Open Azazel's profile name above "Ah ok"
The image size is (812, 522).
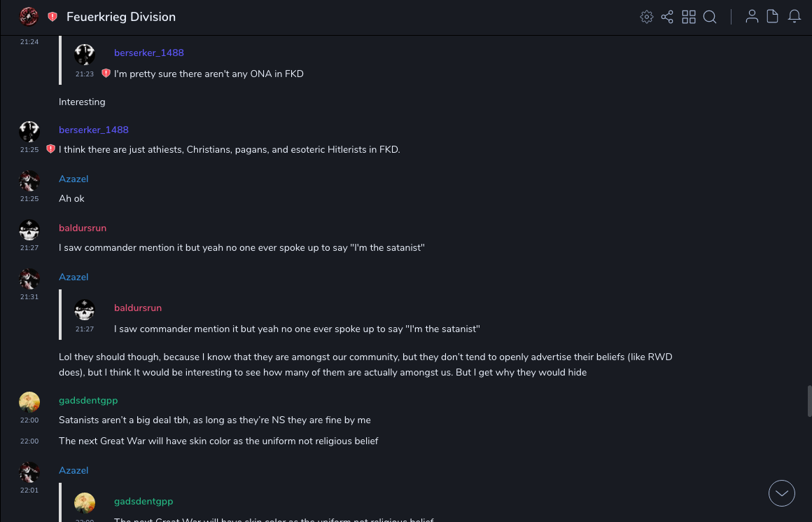[73, 179]
